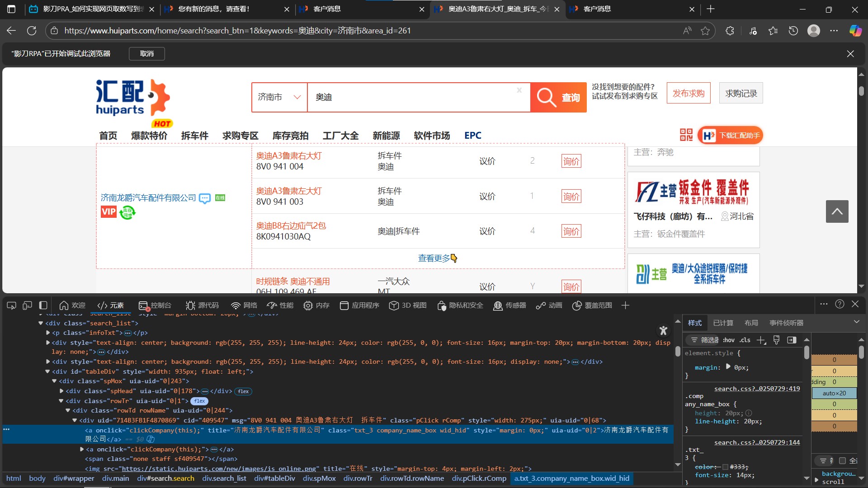Viewport: 868px width, 488px height.
Task: Open the 拆车件 navigation menu item
Action: [194, 136]
